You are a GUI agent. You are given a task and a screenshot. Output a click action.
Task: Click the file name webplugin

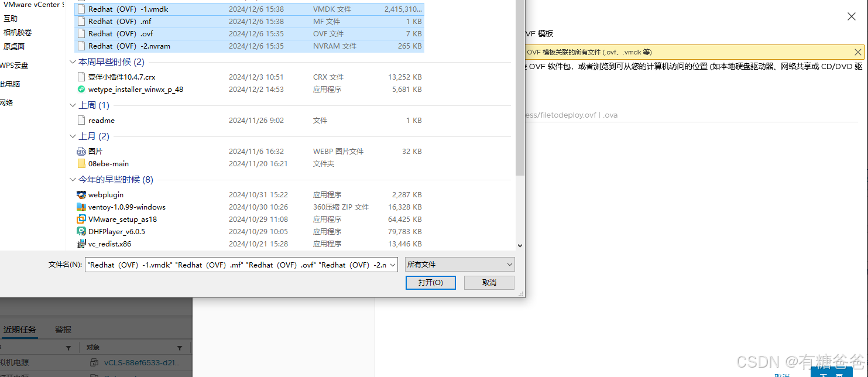[x=106, y=195]
